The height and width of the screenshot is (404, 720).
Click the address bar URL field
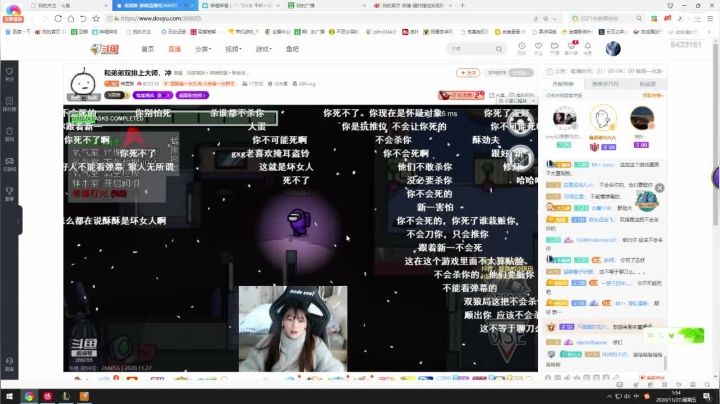coord(321,18)
